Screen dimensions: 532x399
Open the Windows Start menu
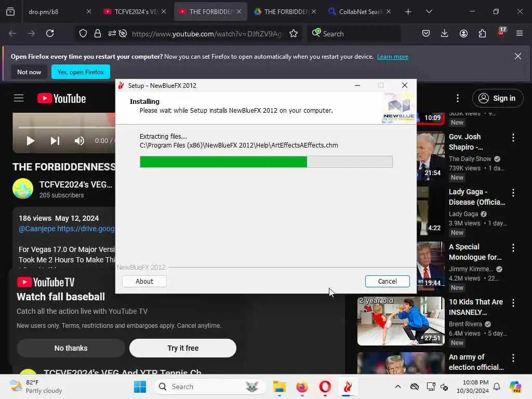140,387
